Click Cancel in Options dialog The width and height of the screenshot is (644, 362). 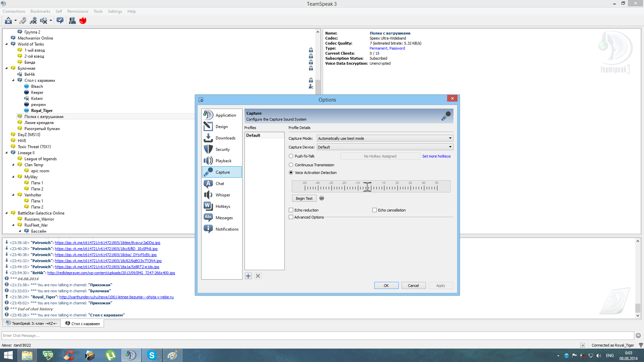pyautogui.click(x=413, y=286)
